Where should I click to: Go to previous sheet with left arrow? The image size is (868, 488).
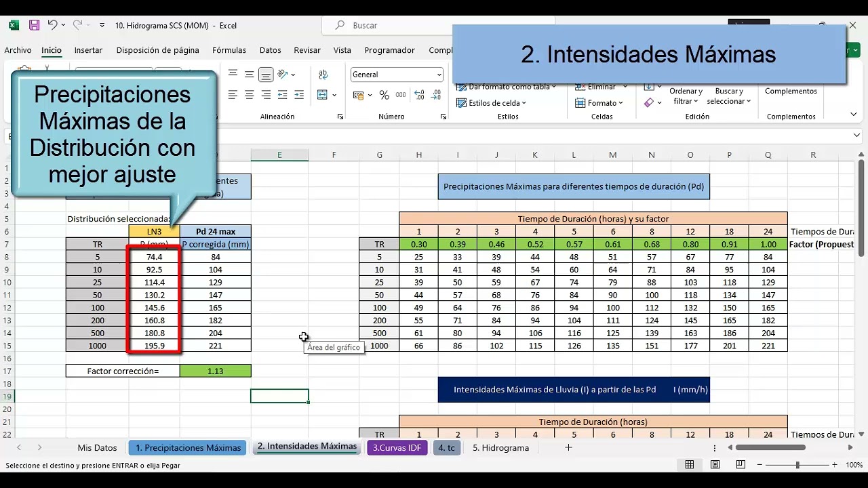point(19,447)
